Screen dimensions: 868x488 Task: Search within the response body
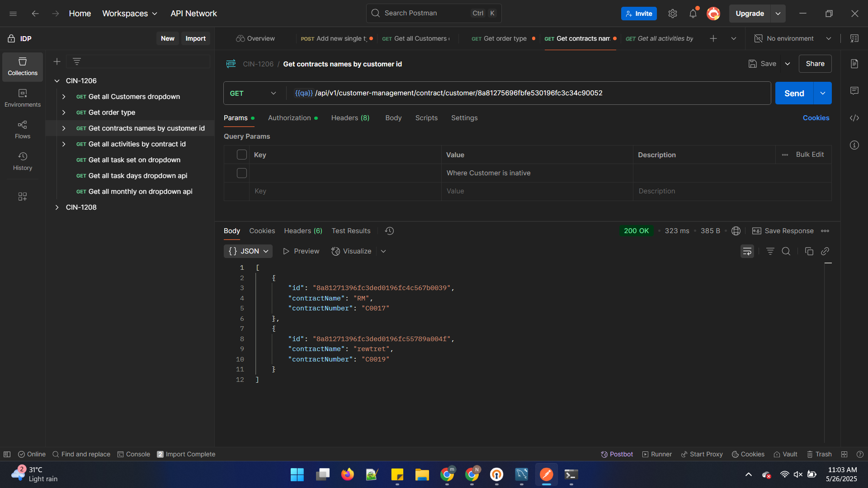pos(786,251)
